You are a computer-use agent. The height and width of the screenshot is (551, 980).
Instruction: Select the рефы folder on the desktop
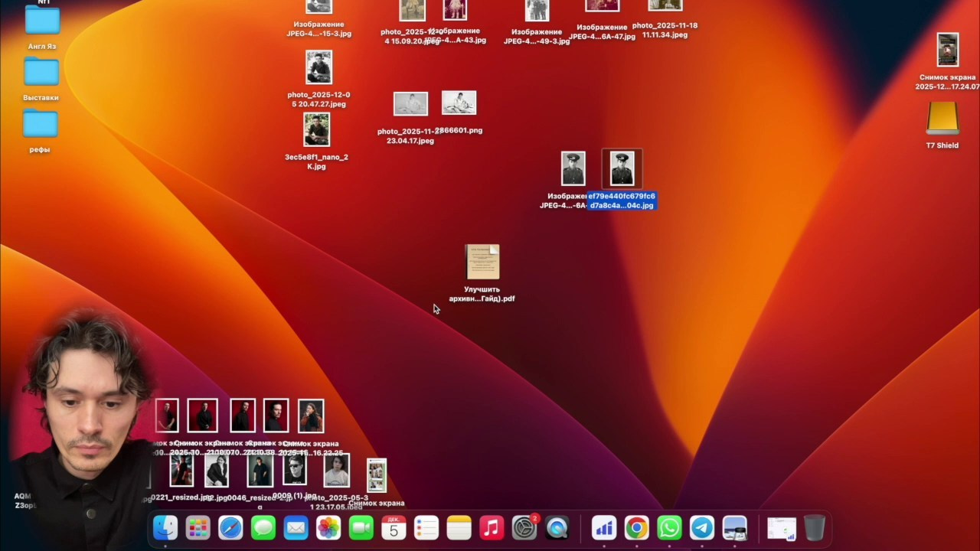(x=41, y=123)
